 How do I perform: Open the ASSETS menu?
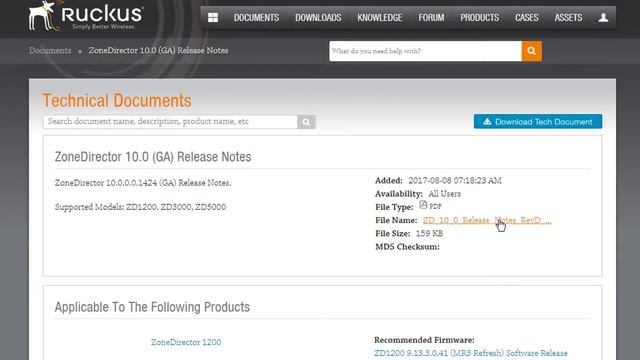568,18
